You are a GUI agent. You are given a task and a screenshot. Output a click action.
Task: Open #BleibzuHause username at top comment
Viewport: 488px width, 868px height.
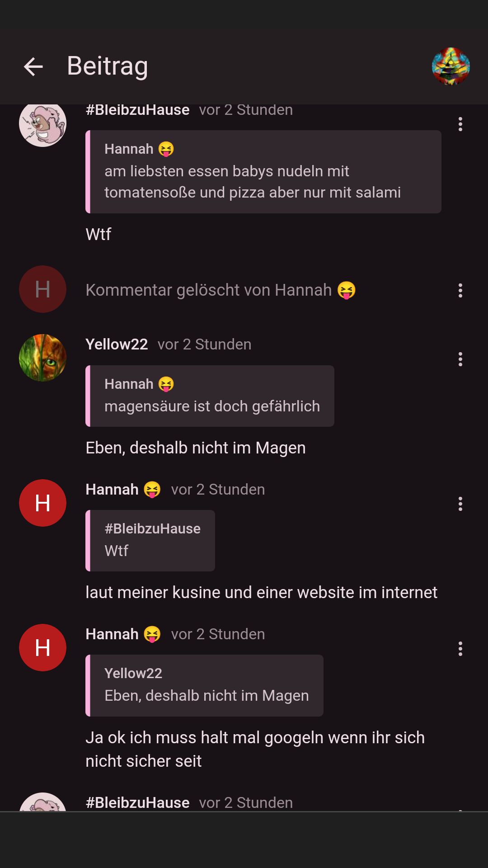tap(137, 110)
